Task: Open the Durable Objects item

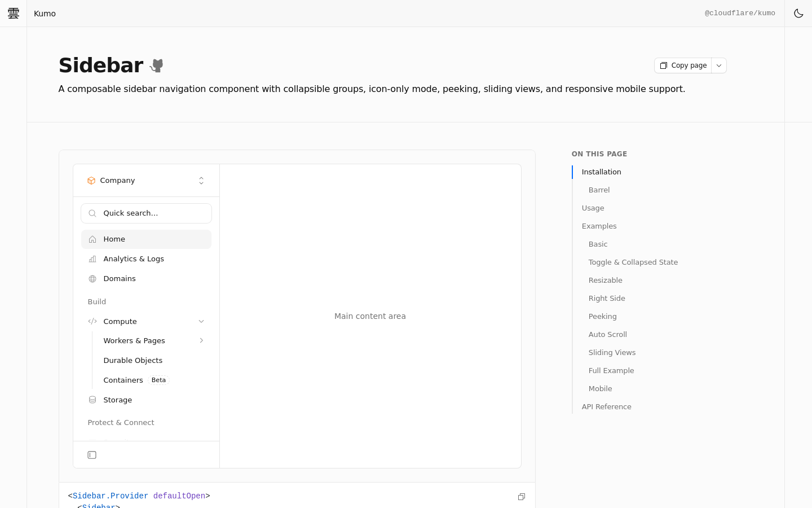Action: click(133, 361)
